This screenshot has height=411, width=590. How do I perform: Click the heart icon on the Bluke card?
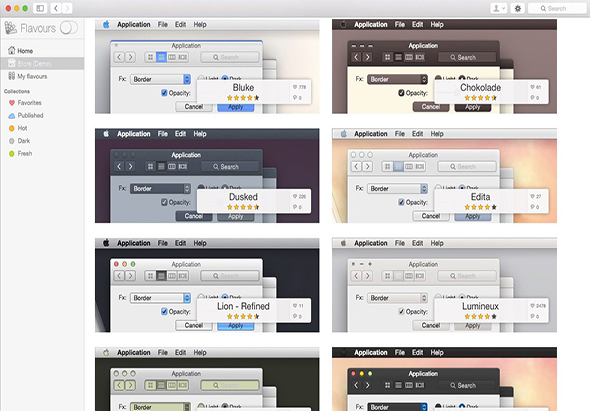pos(295,87)
